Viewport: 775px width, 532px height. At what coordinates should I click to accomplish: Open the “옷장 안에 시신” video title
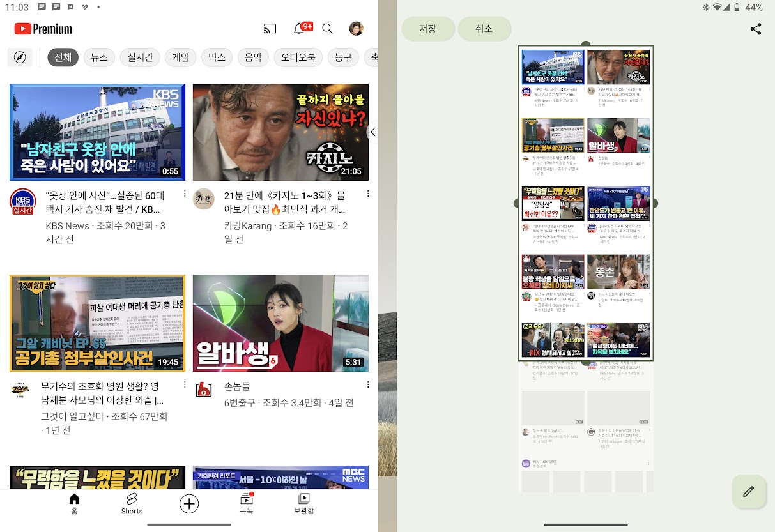pos(105,202)
